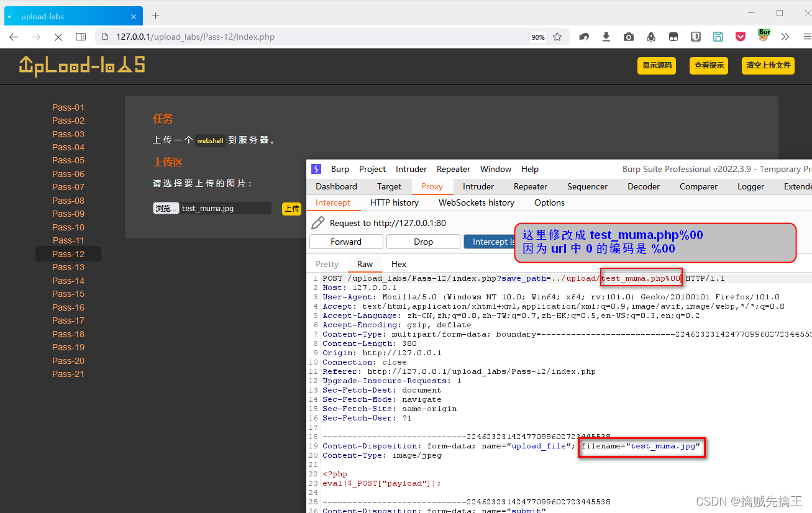Open WebSockets history sub-tab
Viewport: 812px width, 513px height.
click(477, 202)
